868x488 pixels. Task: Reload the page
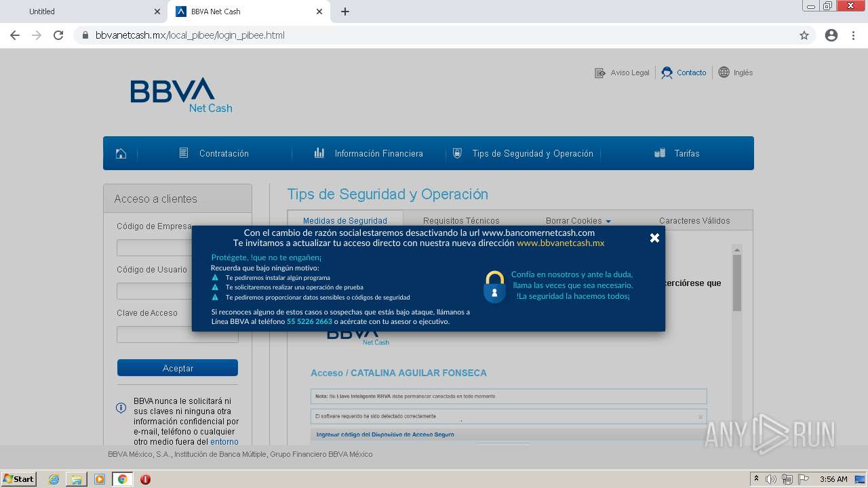58,35
